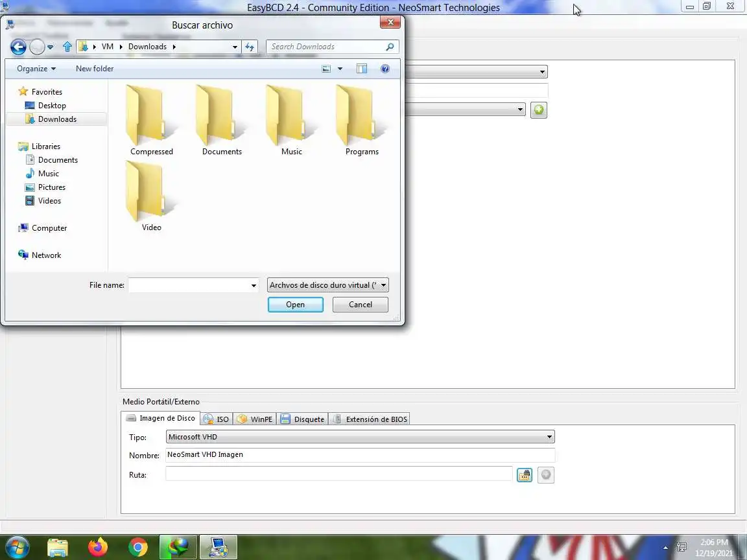This screenshot has width=747, height=560.
Task: Select Network in the navigation pane
Action: (46, 255)
